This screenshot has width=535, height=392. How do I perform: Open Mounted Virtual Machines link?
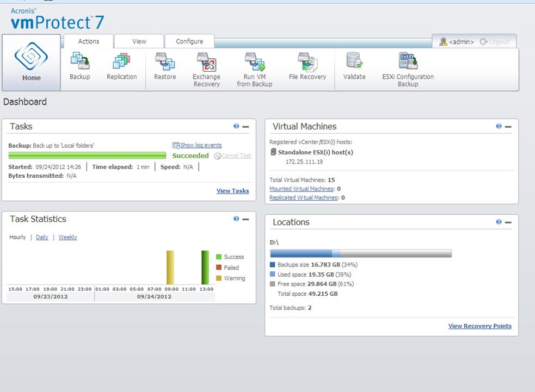point(302,189)
